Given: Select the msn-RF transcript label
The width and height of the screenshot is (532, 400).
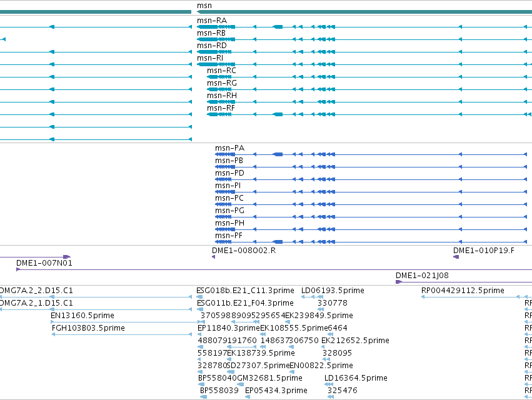Looking at the screenshot, I should pos(221,108).
